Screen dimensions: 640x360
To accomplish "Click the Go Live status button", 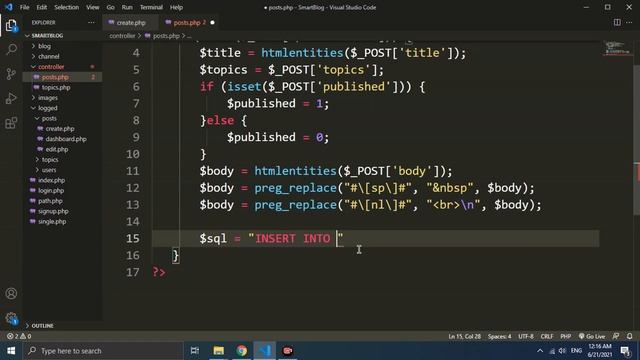I will [x=592, y=336].
